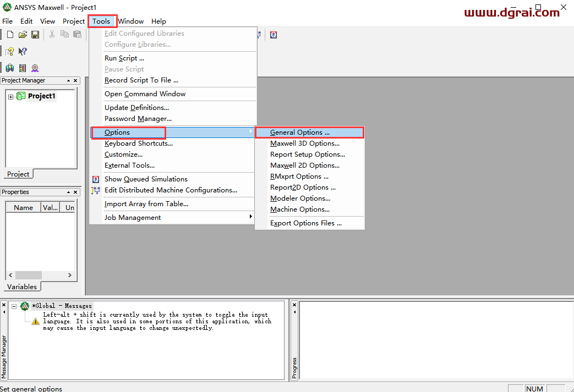Choose Maxwell 2D Options

click(309, 165)
